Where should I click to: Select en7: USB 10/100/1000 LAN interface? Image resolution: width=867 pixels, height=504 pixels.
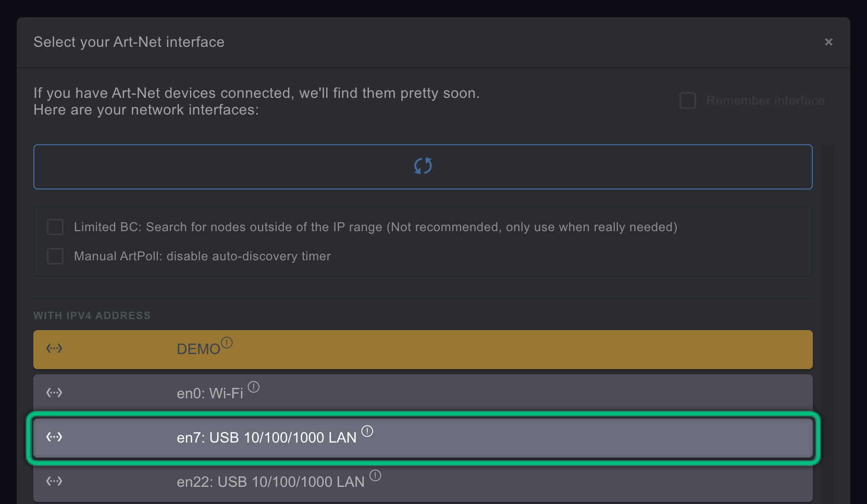(423, 438)
